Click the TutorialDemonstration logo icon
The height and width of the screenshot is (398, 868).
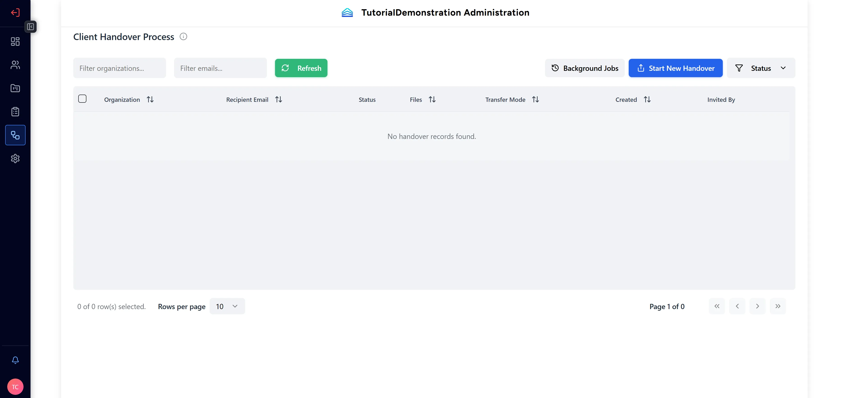[x=347, y=13]
